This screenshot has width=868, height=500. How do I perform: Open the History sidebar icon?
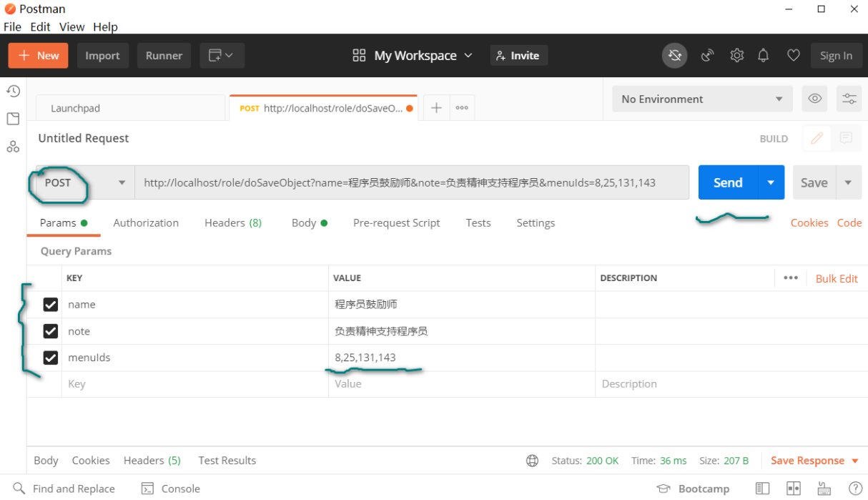(x=13, y=91)
